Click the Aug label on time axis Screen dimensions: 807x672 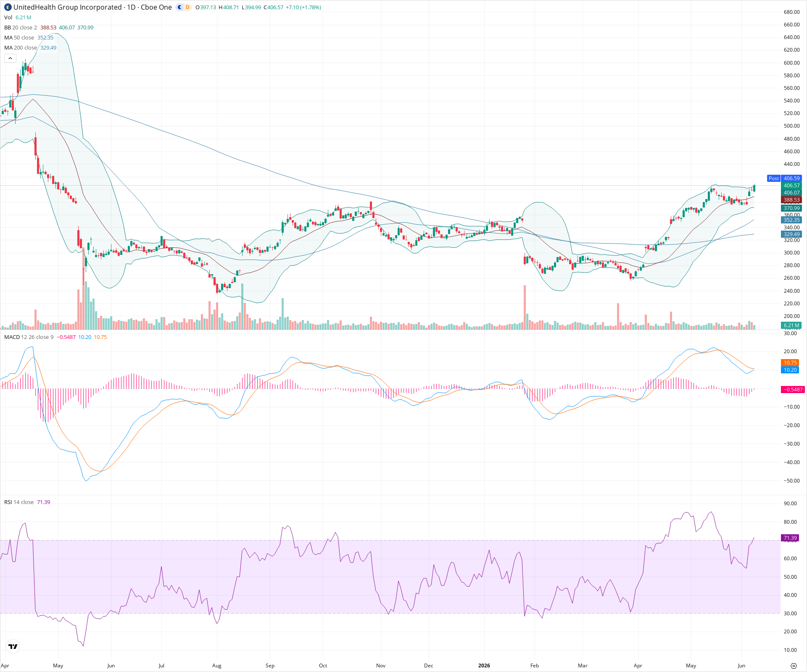pos(217,666)
